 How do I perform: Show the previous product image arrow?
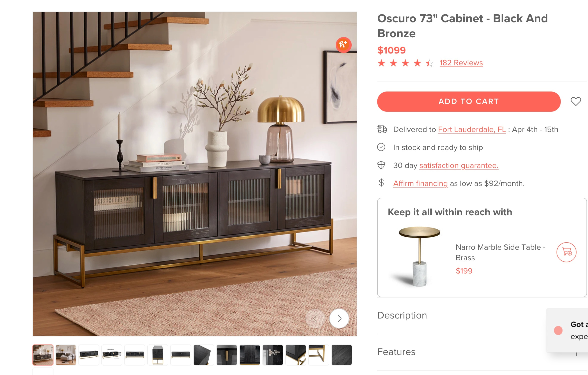pyautogui.click(x=315, y=318)
